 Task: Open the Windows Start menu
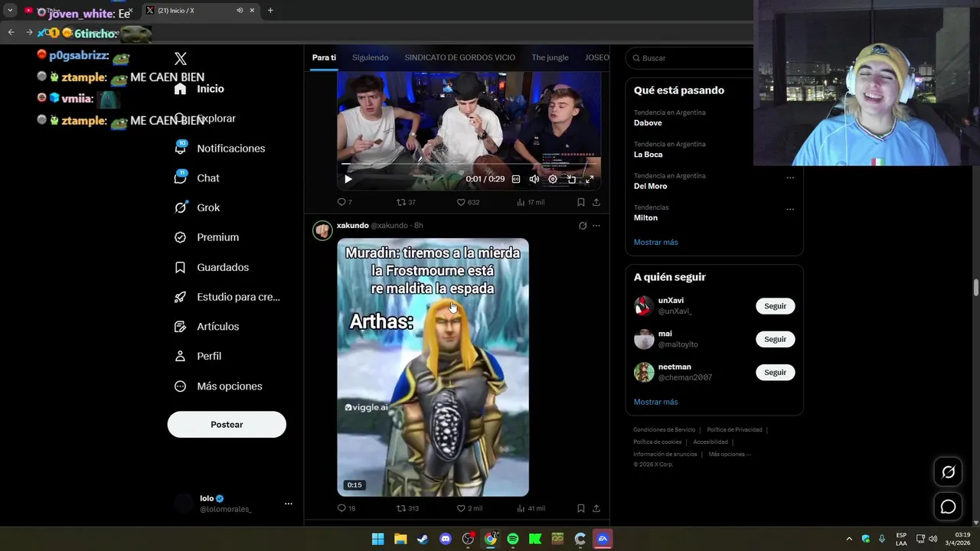(378, 539)
